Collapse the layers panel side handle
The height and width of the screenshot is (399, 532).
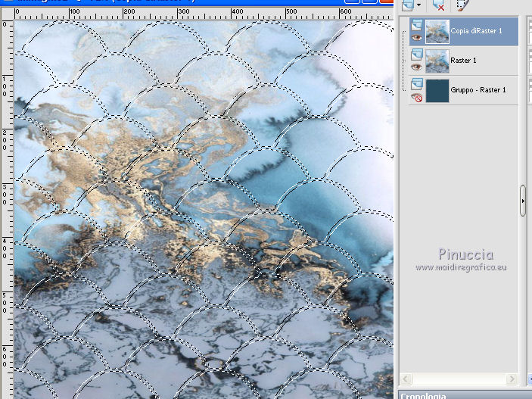522,201
